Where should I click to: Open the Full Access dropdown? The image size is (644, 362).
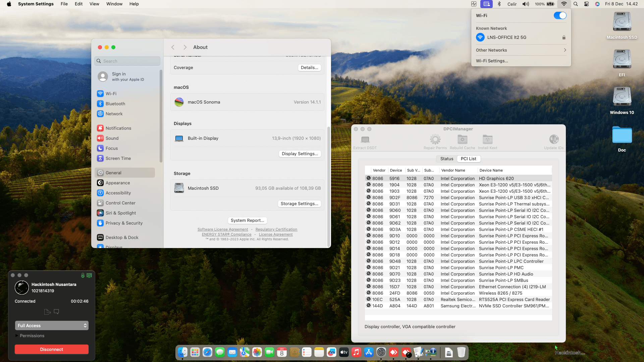[52, 326]
